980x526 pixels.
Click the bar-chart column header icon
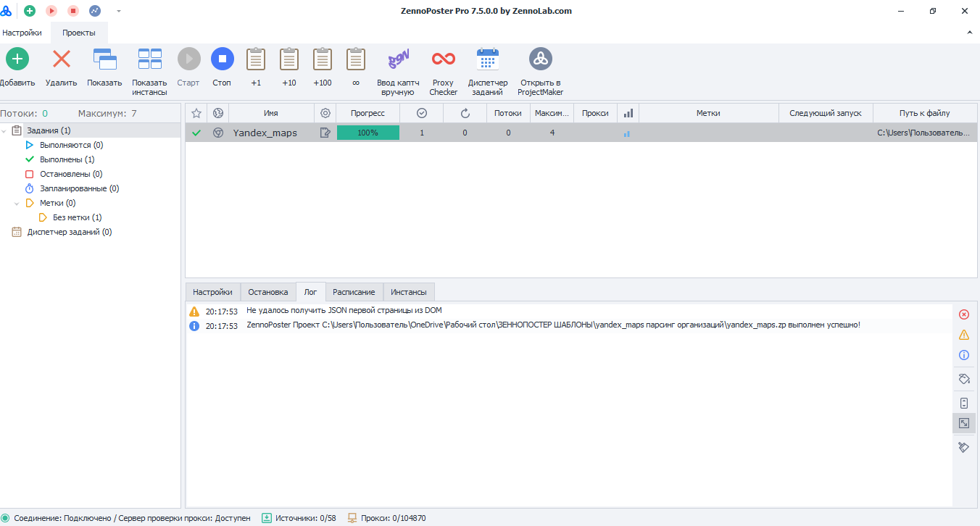[x=628, y=113]
